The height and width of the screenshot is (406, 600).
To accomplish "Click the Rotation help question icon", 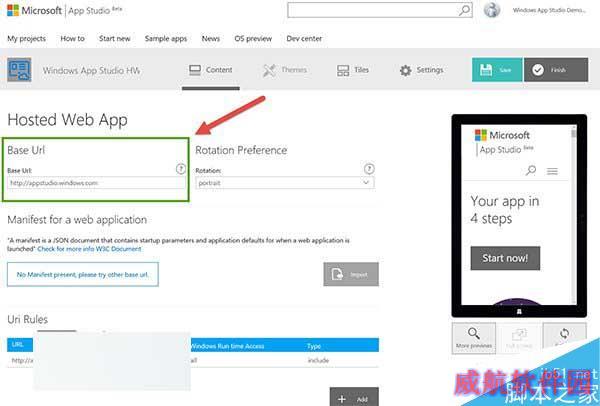I will (x=369, y=169).
